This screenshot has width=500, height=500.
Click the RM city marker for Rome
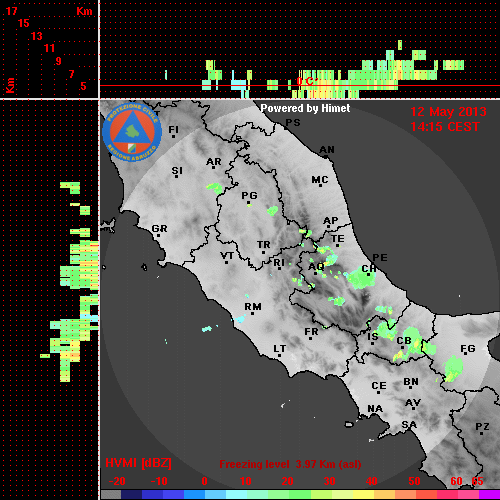[x=252, y=313]
